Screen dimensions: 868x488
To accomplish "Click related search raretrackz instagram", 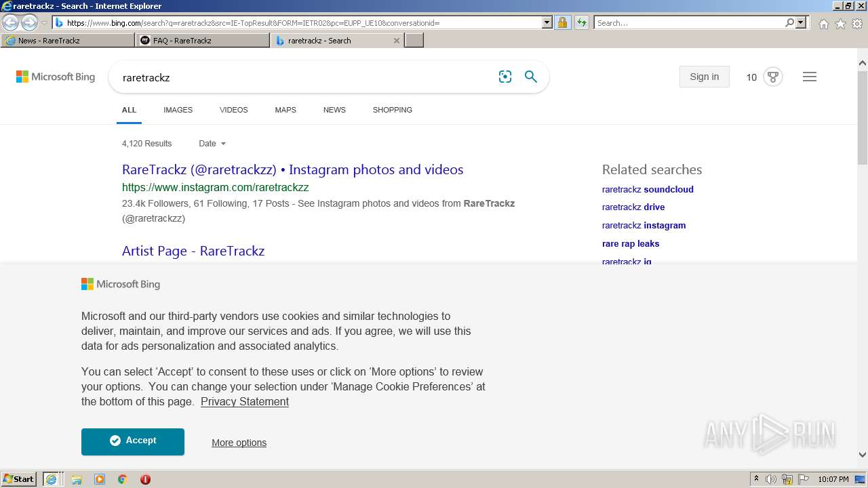I will [644, 225].
